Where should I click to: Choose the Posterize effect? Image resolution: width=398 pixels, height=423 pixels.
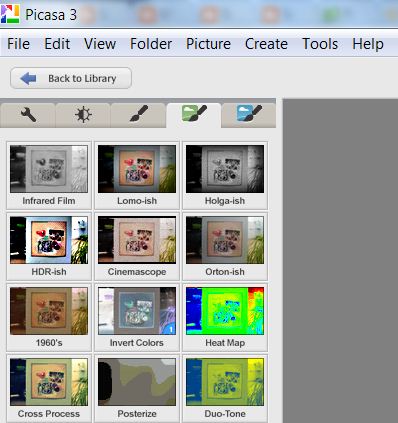tap(137, 388)
